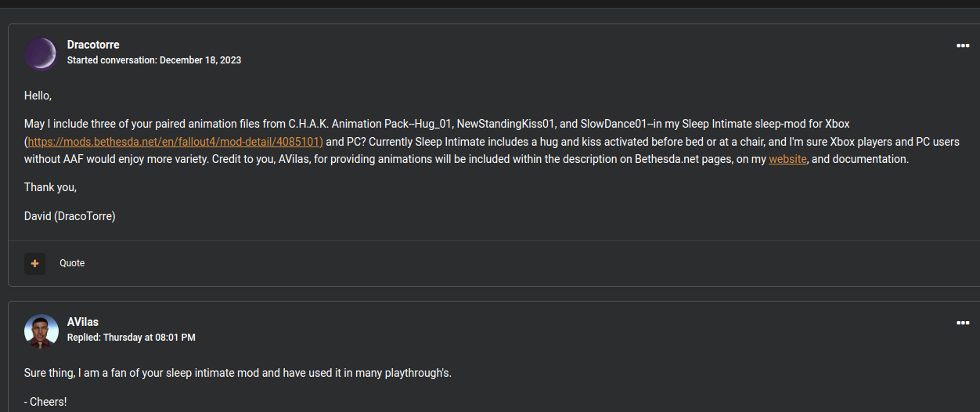Click Quote under Dracotorre's message
This screenshot has height=412, width=980.
click(x=72, y=263)
